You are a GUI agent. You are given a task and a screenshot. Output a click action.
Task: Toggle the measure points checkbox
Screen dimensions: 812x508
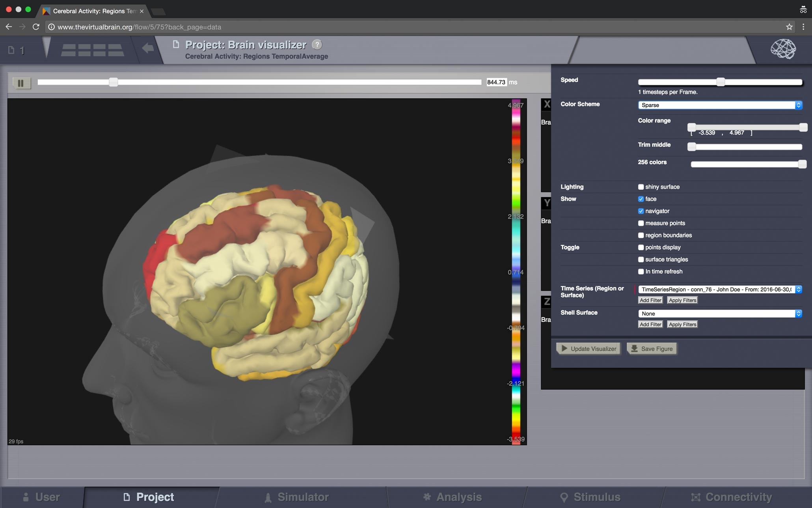641,223
